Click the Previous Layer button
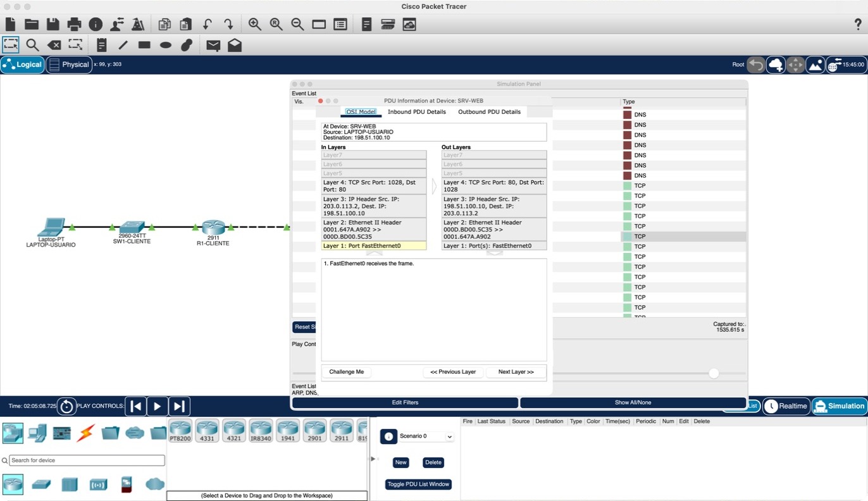 pos(453,372)
